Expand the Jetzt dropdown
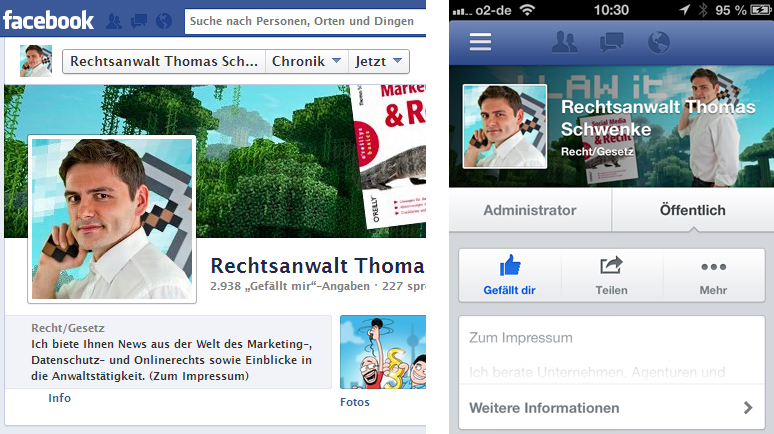Viewport: 774px width, 434px height. 379,61
